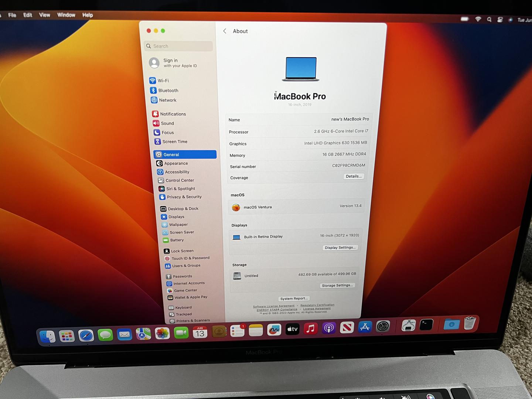Open the Trash in the Dock

[x=470, y=323]
